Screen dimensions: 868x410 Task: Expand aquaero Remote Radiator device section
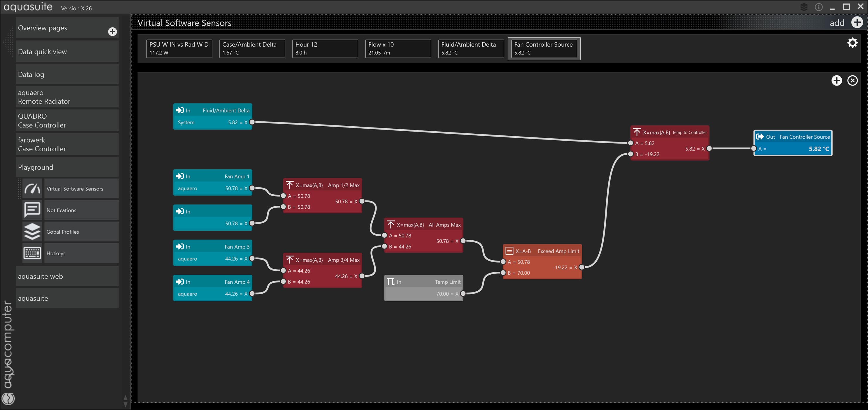(x=67, y=97)
